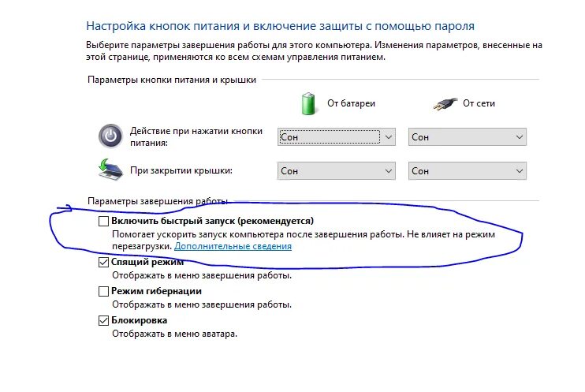Click the power plug icon
Image resolution: width=585 pixels, height=392 pixels.
(x=445, y=104)
